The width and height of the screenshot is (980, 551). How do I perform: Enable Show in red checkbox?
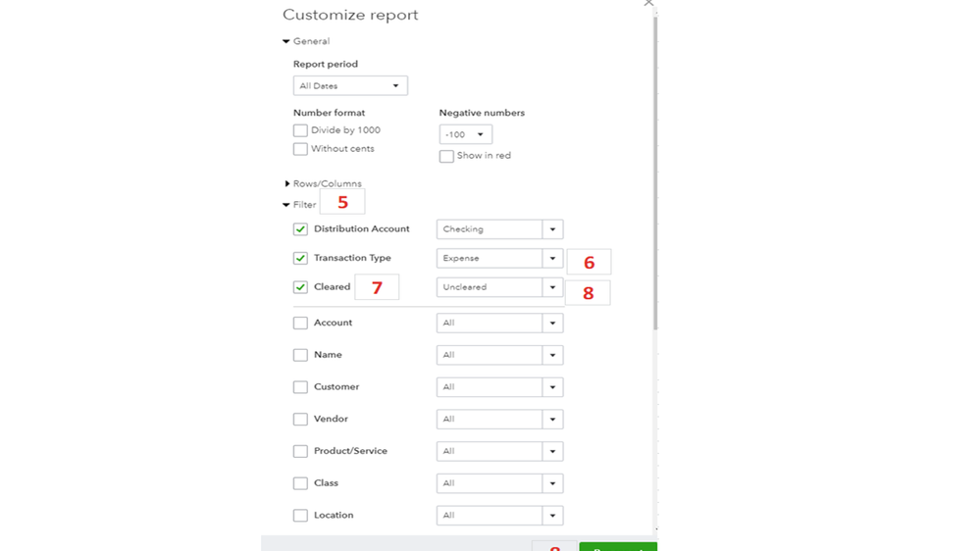[x=446, y=156]
